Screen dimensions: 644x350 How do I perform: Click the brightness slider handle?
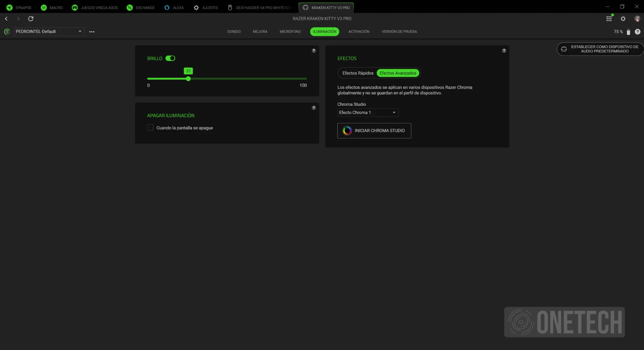pyautogui.click(x=188, y=79)
